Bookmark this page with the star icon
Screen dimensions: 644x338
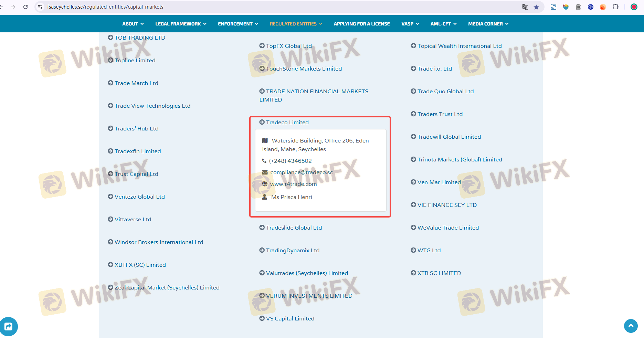[x=536, y=7]
